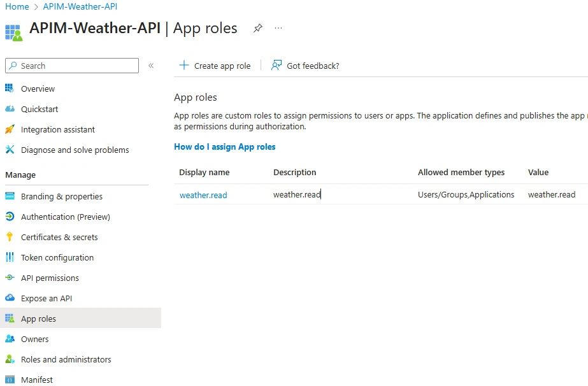This screenshot has width=588, height=386.
Task: Click the Users/Groups,Applications cell
Action: (466, 195)
